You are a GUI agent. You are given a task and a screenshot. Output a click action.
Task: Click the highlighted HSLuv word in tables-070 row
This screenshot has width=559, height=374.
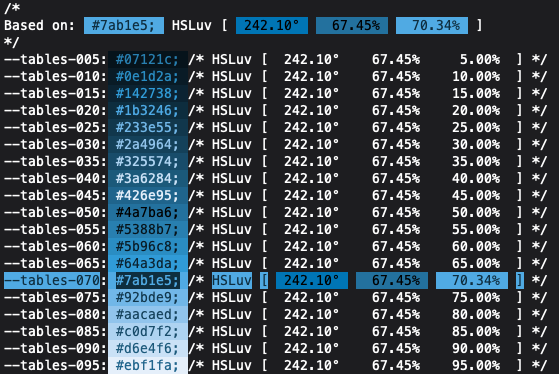tap(232, 281)
